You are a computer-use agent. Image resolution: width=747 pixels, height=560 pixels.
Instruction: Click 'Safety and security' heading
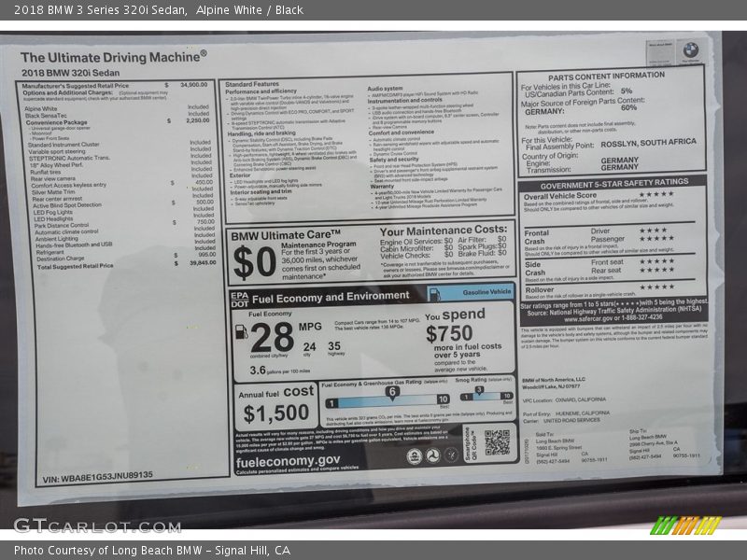pyautogui.click(x=394, y=160)
